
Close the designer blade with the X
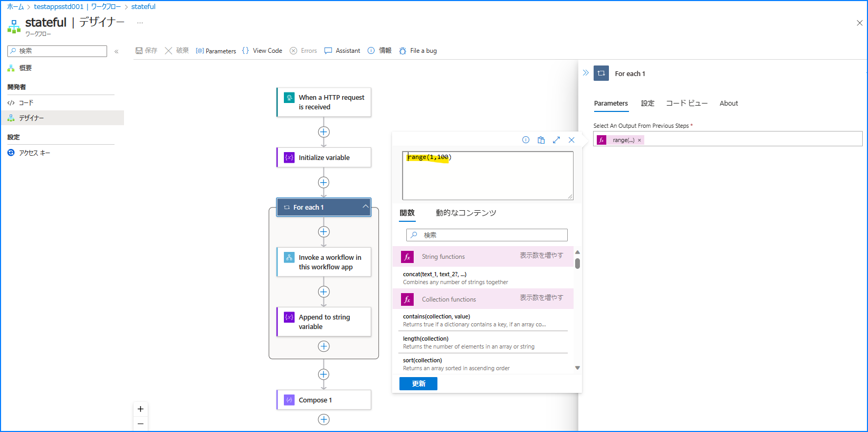pyautogui.click(x=860, y=23)
